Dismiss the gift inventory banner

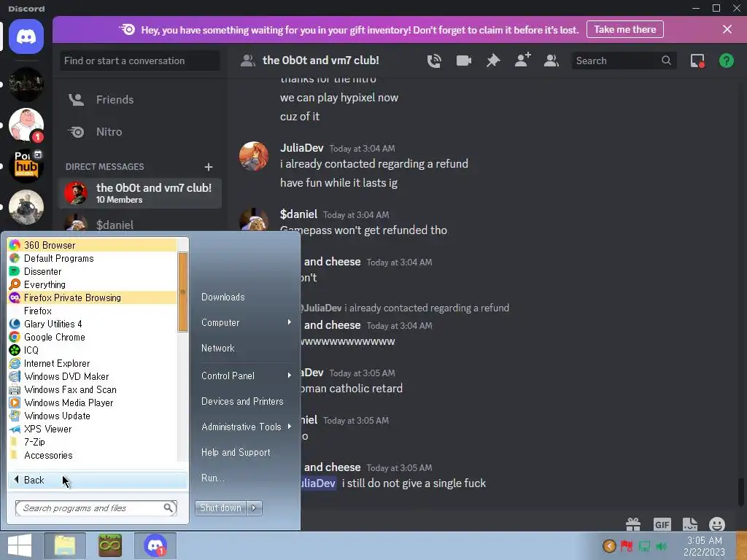coord(727,29)
